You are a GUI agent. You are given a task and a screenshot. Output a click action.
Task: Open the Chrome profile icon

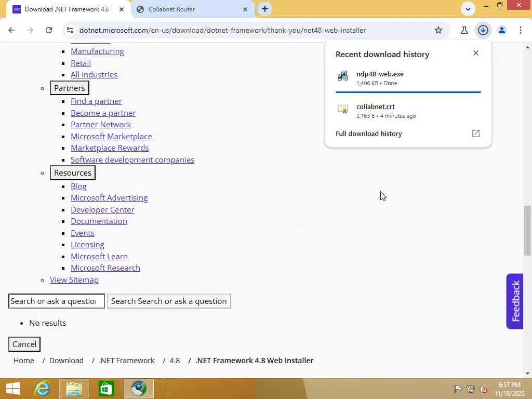[502, 30]
